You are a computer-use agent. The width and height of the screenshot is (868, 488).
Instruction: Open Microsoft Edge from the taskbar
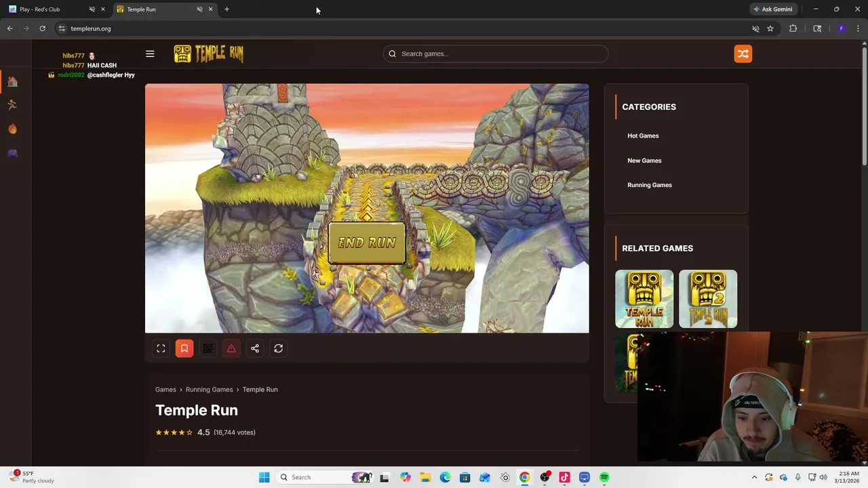click(x=445, y=477)
